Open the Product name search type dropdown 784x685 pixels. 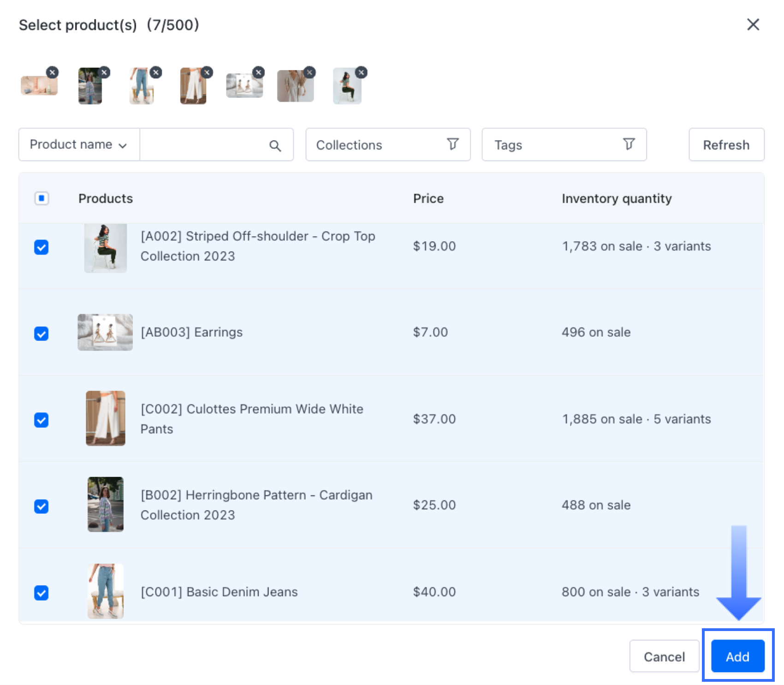point(78,145)
